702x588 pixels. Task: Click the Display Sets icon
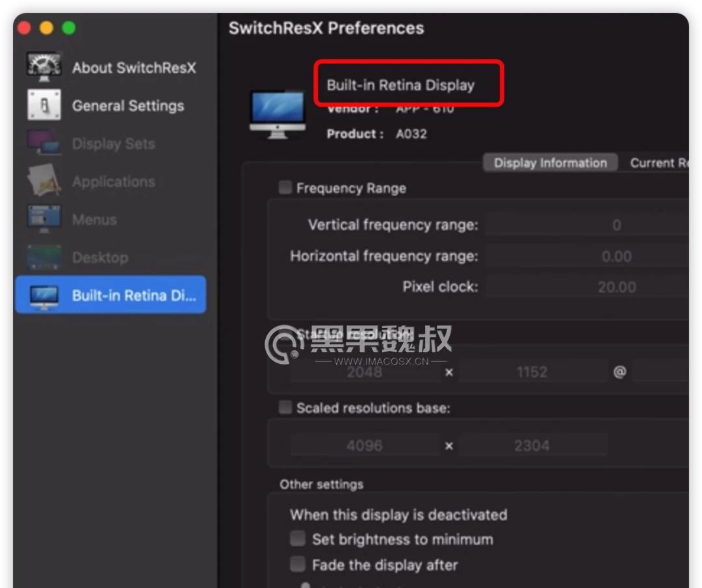[x=44, y=144]
